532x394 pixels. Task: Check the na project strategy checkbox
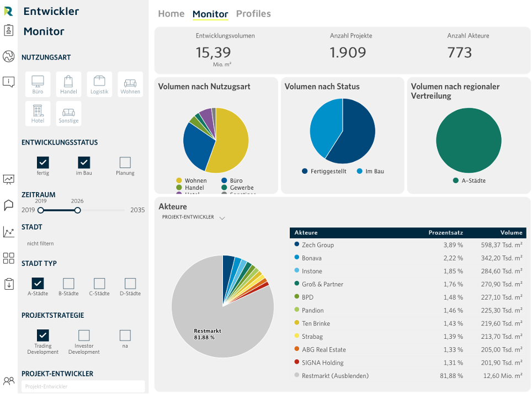click(125, 336)
